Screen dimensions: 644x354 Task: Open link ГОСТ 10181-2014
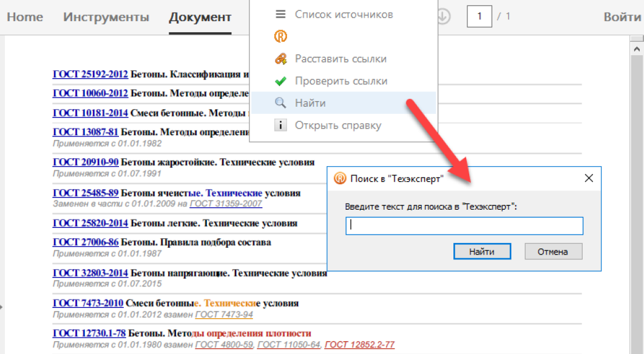90,113
